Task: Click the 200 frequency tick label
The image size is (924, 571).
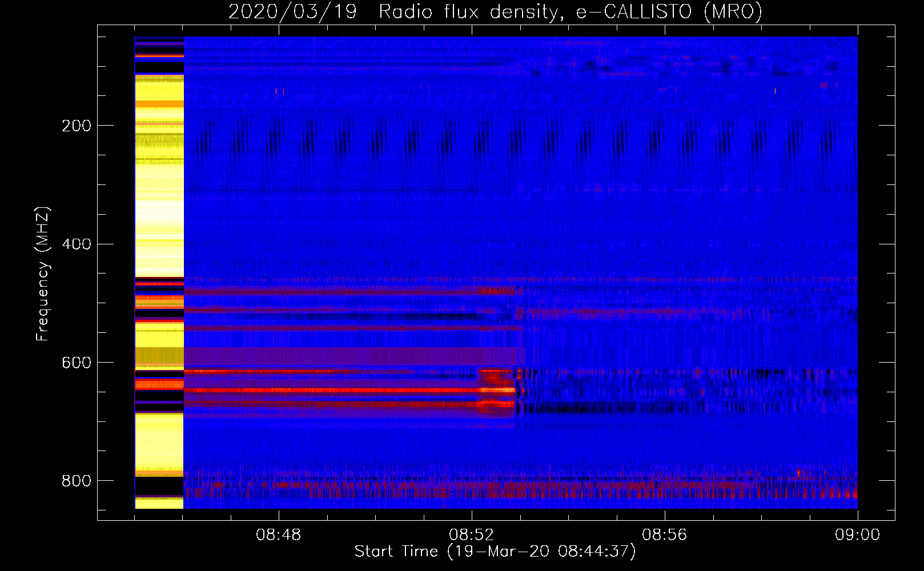Action: pos(77,126)
